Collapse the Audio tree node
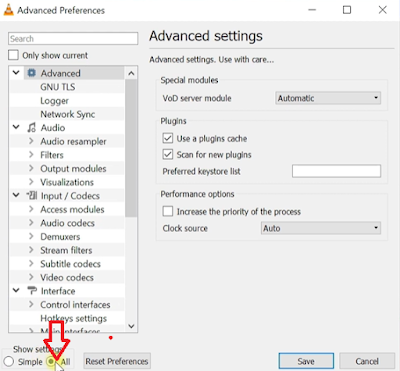 click(x=16, y=127)
